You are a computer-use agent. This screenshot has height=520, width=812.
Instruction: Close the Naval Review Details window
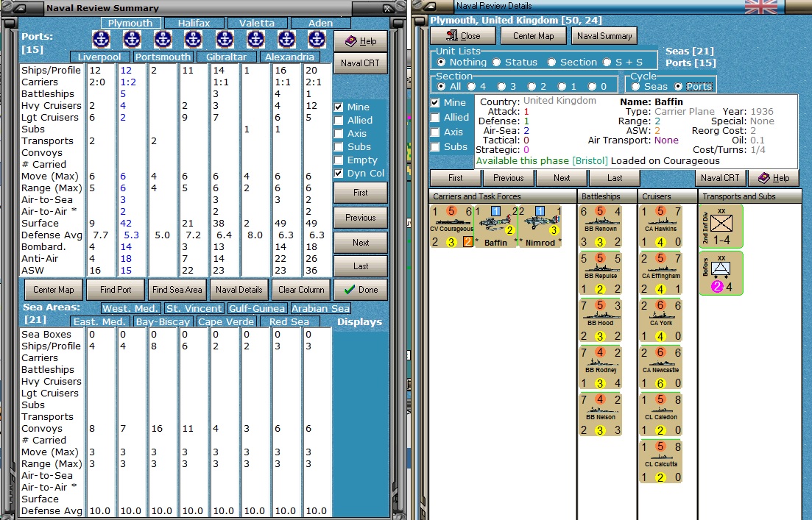463,36
